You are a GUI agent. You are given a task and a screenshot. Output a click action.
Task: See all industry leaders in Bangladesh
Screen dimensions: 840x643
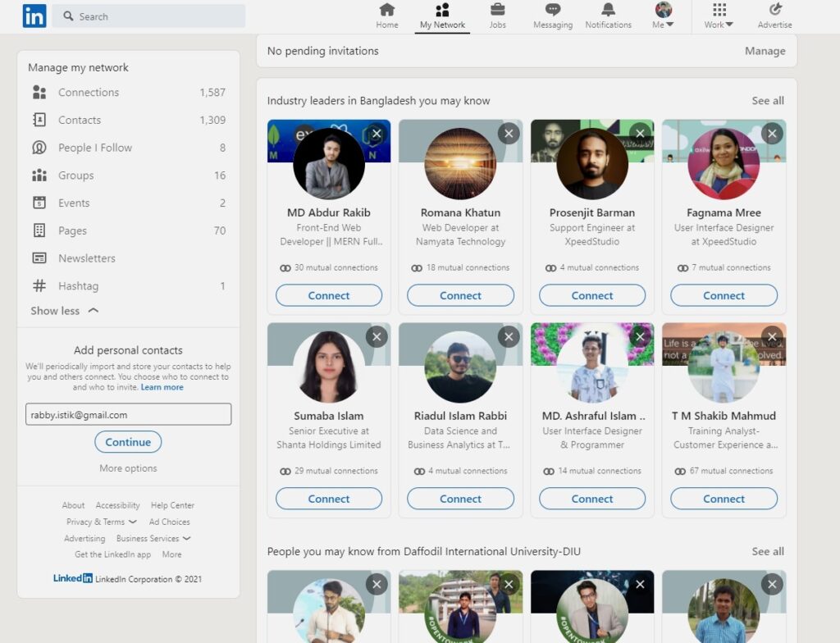click(768, 101)
